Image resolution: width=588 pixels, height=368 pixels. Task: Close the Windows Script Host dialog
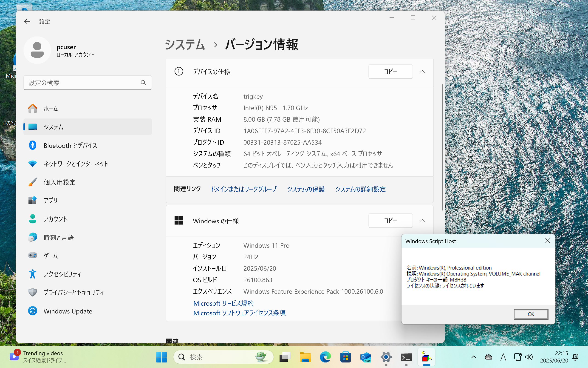click(548, 241)
